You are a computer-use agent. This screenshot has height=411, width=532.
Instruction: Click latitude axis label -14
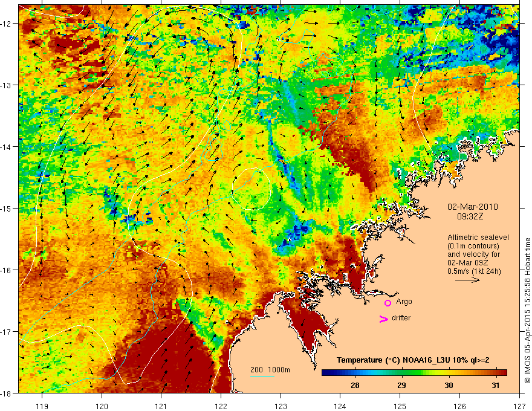[x=7, y=147]
